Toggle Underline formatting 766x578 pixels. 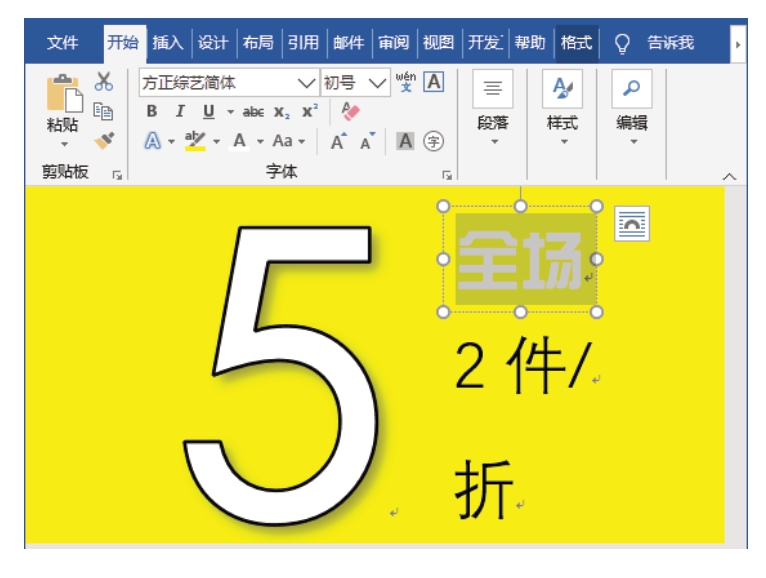coord(209,112)
